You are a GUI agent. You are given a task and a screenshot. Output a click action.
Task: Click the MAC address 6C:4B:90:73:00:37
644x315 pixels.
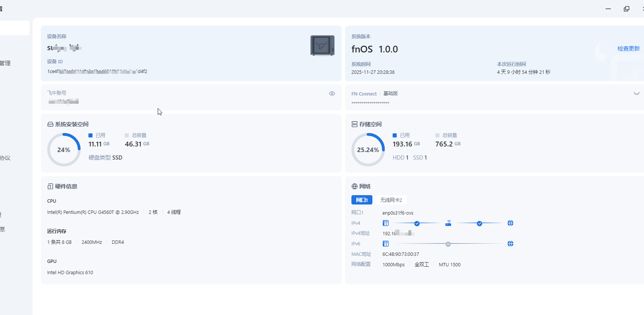tap(401, 254)
